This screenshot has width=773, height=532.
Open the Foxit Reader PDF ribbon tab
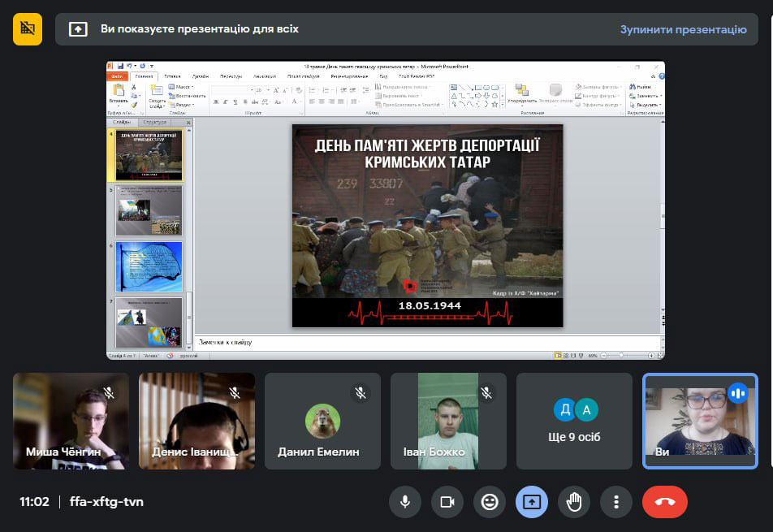417,76
